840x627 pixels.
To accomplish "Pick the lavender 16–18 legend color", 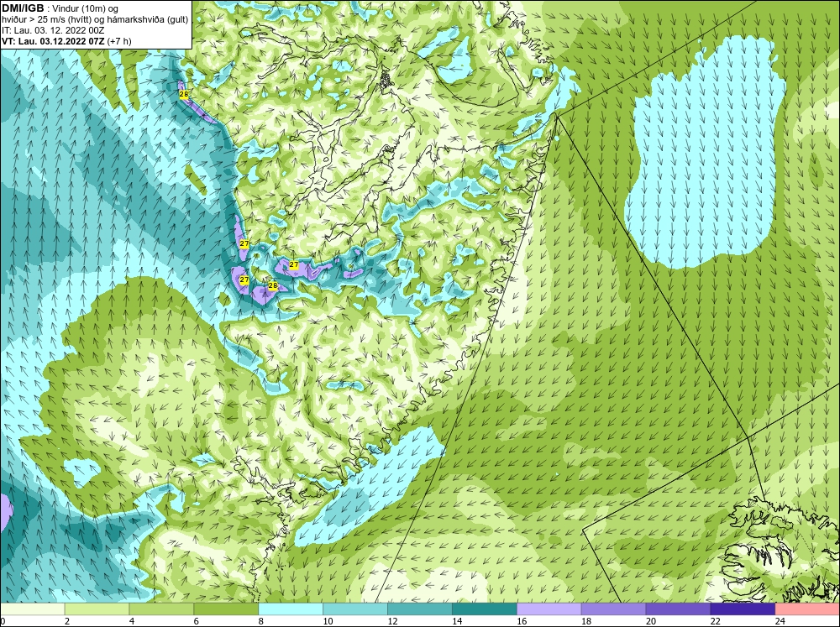I will click(549, 609).
